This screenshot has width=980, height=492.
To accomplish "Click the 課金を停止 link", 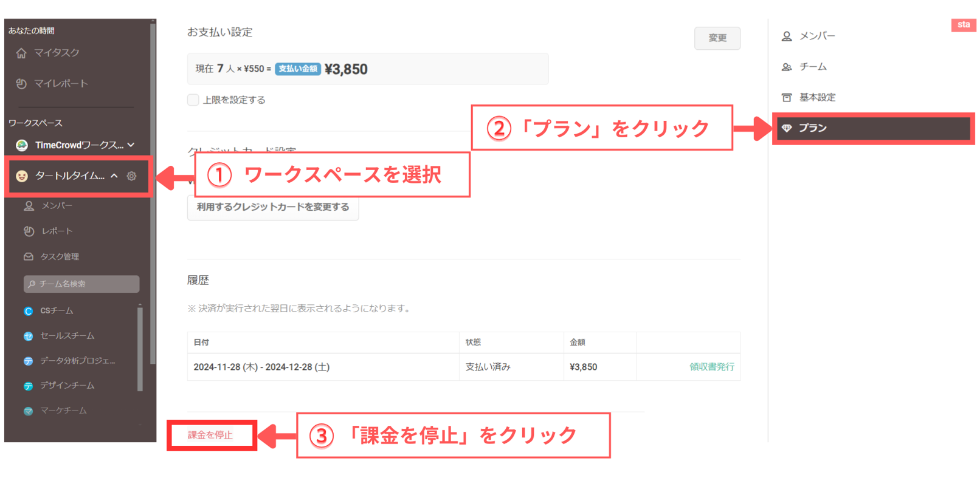I will pos(210,435).
